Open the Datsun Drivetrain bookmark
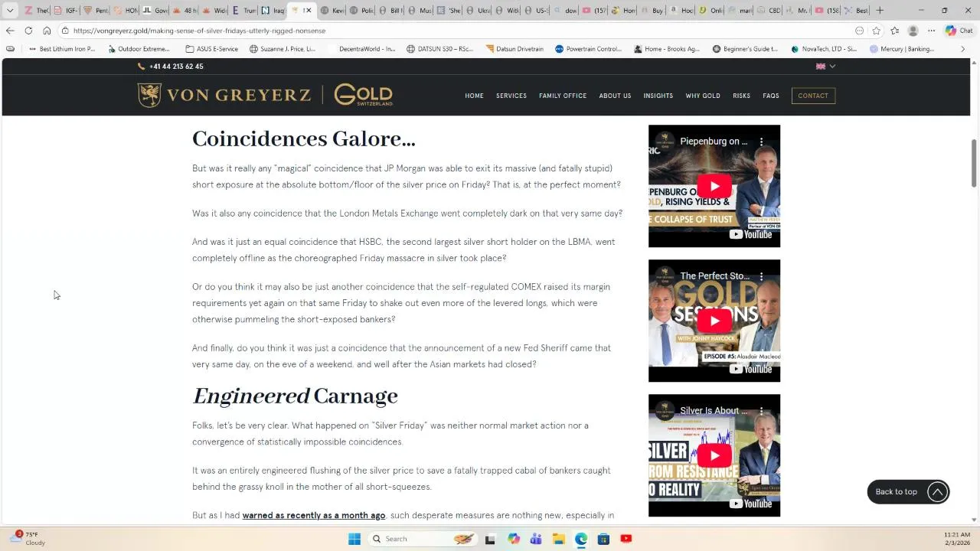Viewport: 980px width, 551px height. click(x=514, y=49)
